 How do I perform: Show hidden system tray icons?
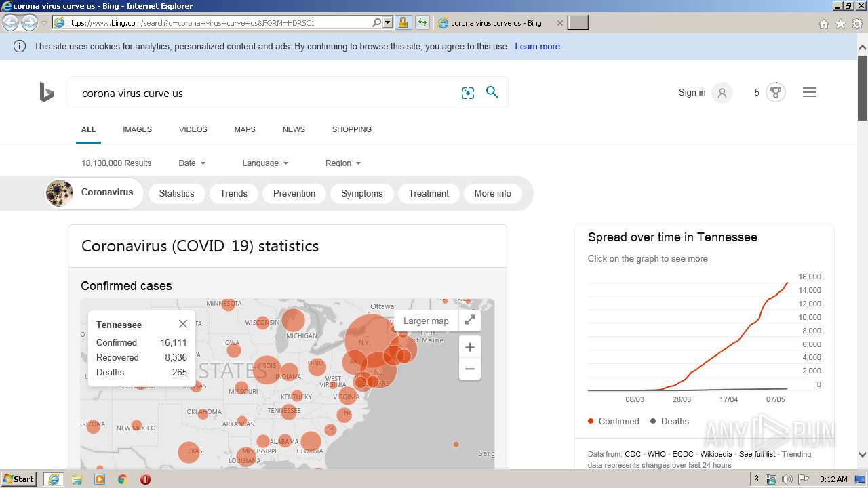tap(756, 479)
